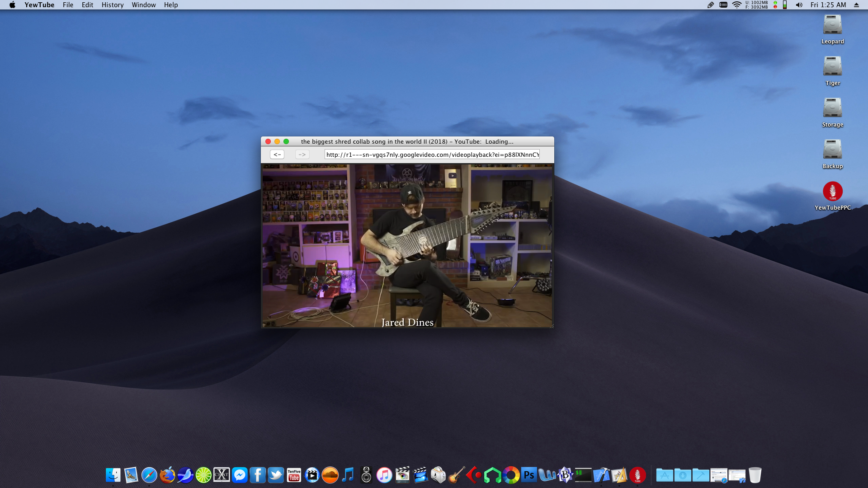Open the Window menu
868x488 pixels.
[143, 5]
